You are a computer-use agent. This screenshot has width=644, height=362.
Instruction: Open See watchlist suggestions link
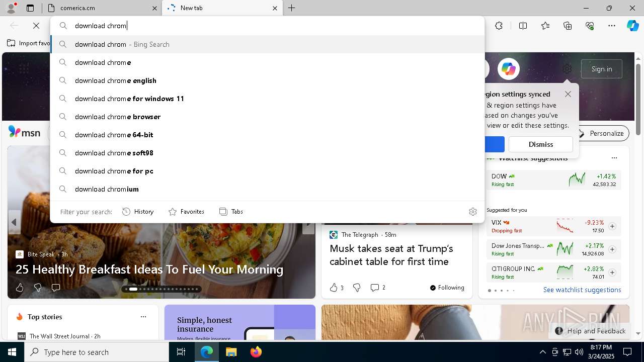582,290
